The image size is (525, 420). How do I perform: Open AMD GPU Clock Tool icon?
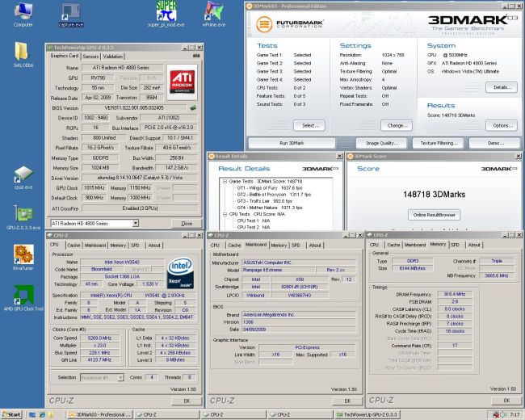(23, 298)
